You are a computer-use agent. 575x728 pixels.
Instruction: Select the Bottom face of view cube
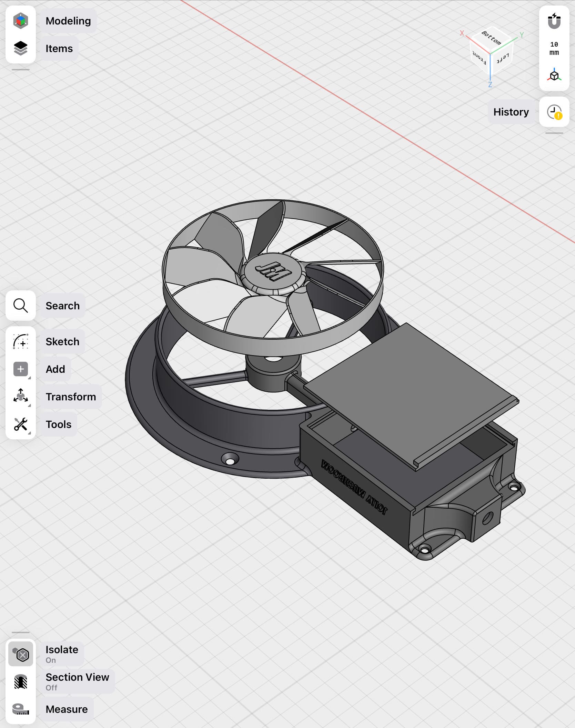click(x=492, y=38)
